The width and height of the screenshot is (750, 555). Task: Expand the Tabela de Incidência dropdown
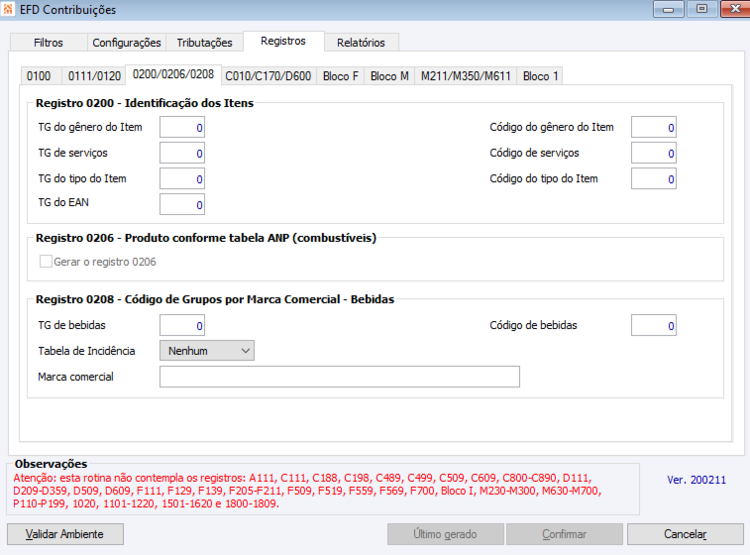coord(207,351)
